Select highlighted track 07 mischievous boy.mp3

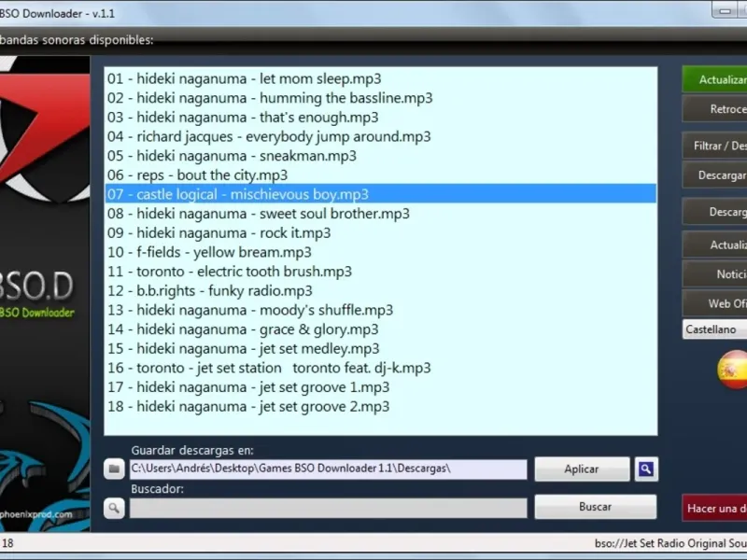[x=380, y=194]
